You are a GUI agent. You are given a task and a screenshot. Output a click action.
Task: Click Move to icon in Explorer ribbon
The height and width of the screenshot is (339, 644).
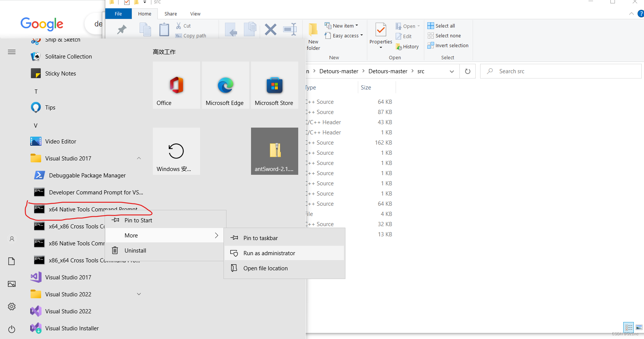[231, 29]
